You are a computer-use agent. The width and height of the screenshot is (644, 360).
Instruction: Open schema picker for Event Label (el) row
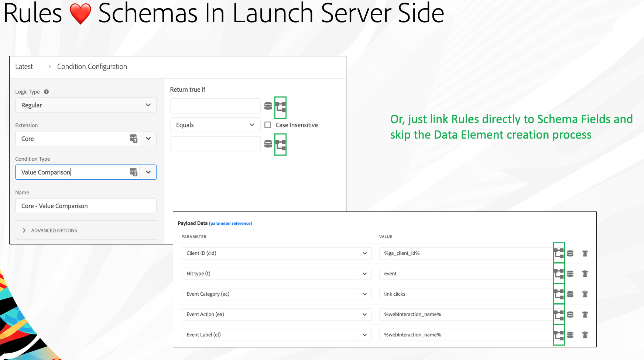[x=559, y=335]
